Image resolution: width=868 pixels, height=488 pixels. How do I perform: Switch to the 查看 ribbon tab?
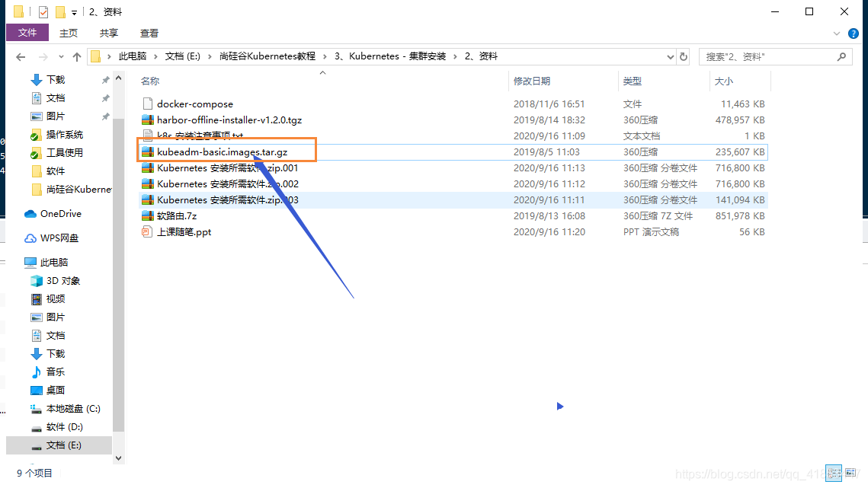click(x=149, y=33)
